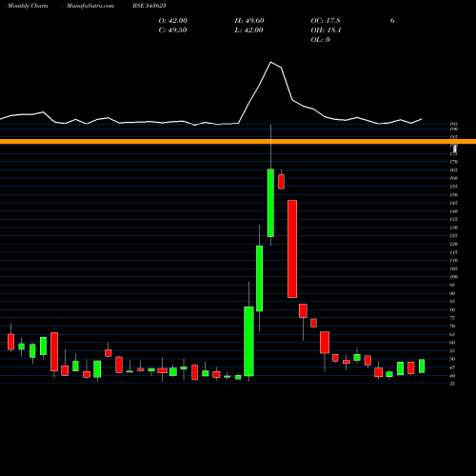Click the '35' price axis label at bottom

[452, 384]
